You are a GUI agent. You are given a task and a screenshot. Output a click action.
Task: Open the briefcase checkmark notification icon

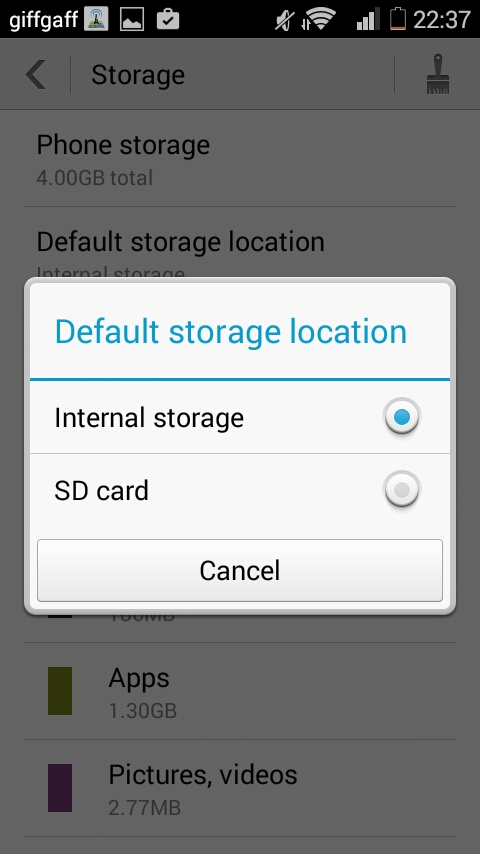pyautogui.click(x=168, y=20)
